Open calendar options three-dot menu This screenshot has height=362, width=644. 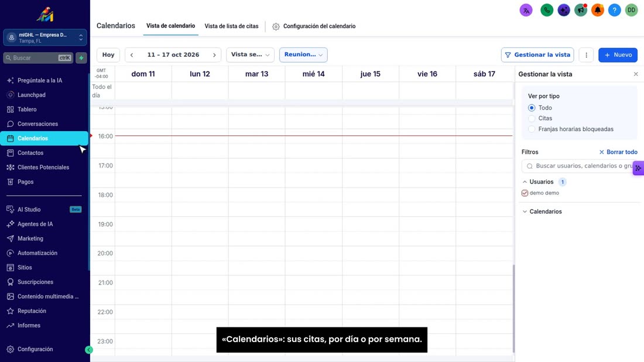pyautogui.click(x=586, y=55)
